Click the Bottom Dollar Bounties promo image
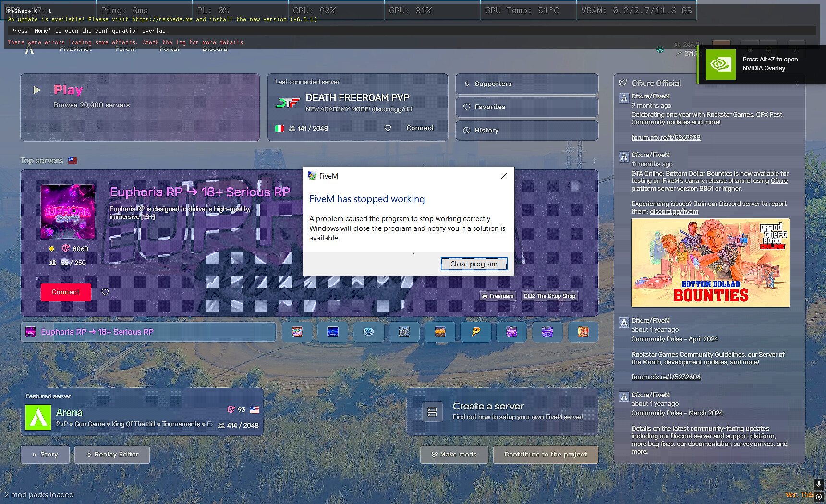Screen dimensions: 826x504 710,263
